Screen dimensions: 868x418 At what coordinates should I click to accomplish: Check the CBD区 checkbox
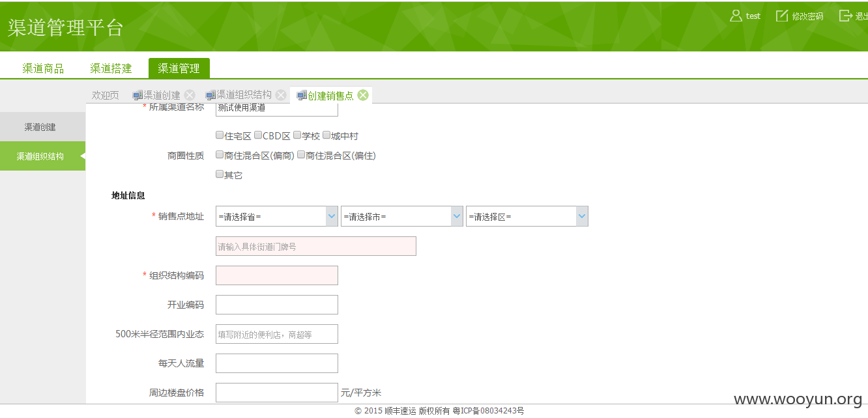coord(258,135)
